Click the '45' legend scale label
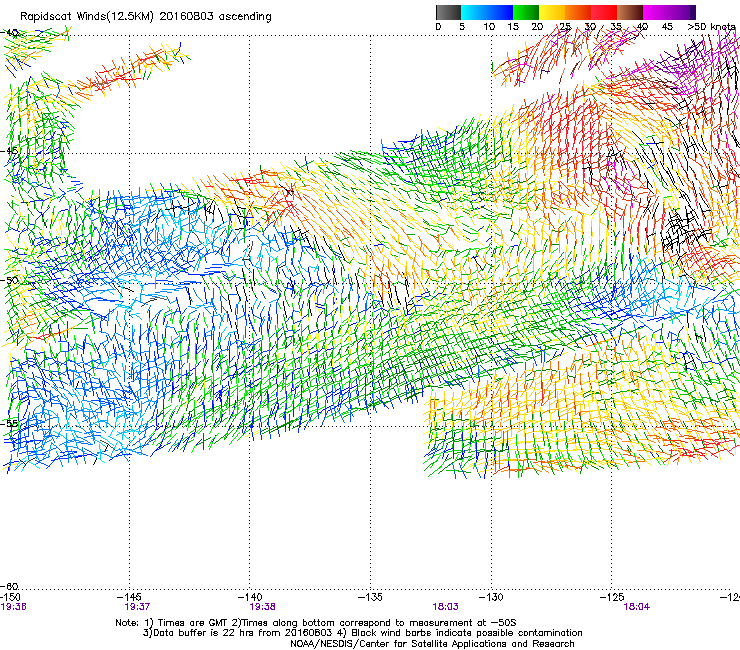The image size is (740, 650). (667, 27)
